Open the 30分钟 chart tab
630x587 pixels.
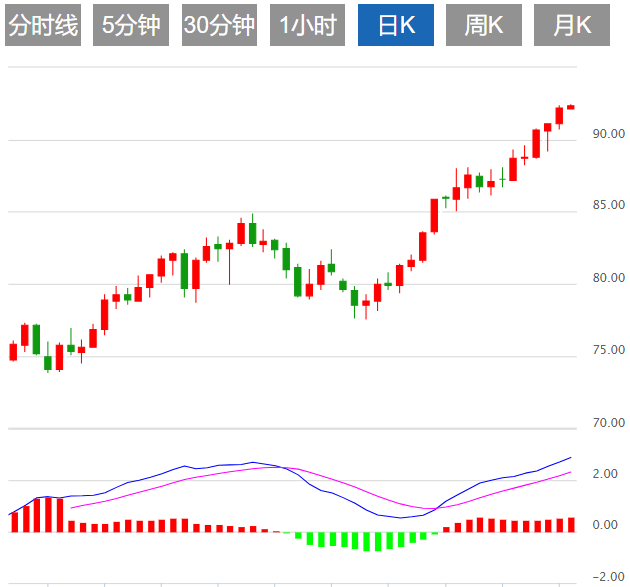220,26
